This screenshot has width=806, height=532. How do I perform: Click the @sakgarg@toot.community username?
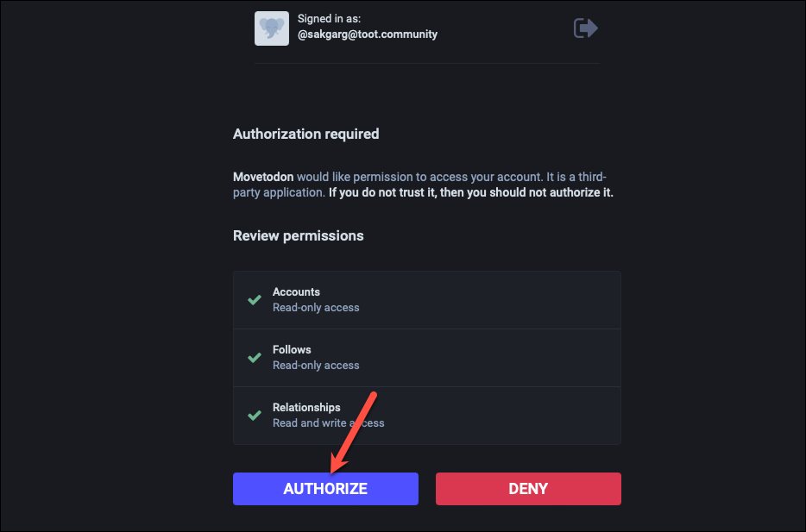(368, 34)
